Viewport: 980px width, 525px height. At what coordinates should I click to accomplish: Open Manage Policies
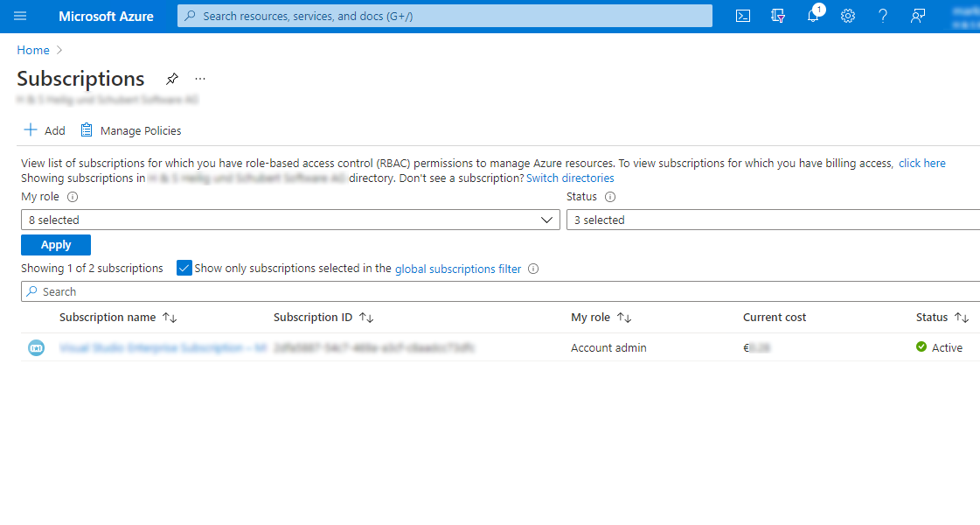coord(131,130)
